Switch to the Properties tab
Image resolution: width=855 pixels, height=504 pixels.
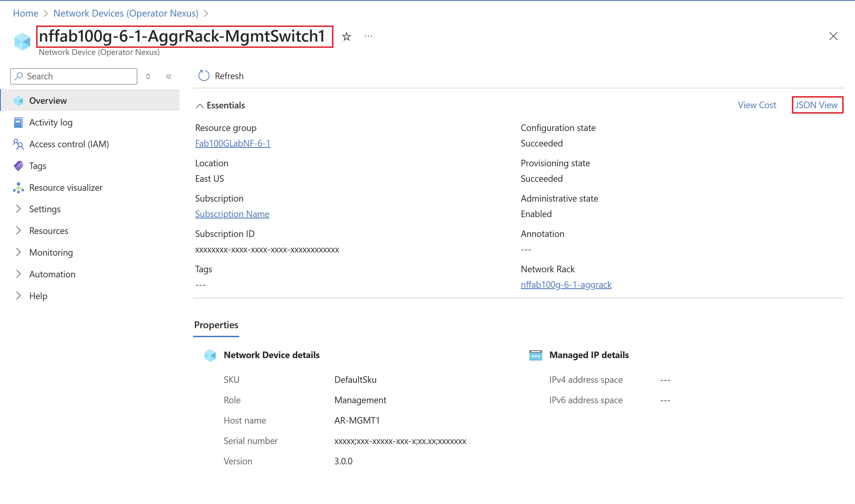(216, 325)
